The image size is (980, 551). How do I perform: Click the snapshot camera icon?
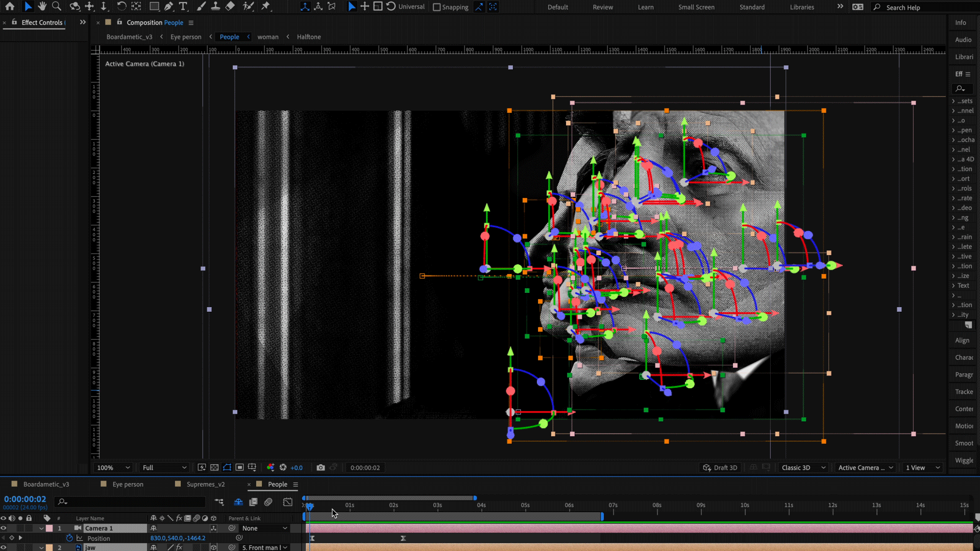click(321, 467)
